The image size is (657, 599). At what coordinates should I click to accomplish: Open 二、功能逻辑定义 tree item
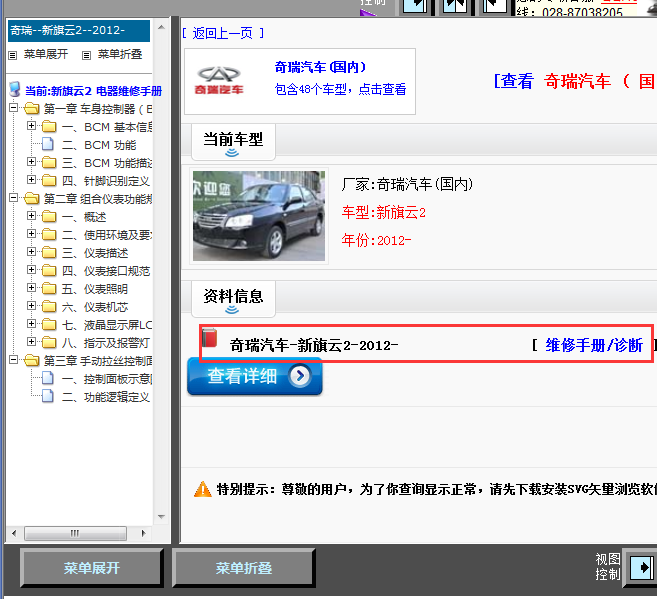pyautogui.click(x=106, y=397)
